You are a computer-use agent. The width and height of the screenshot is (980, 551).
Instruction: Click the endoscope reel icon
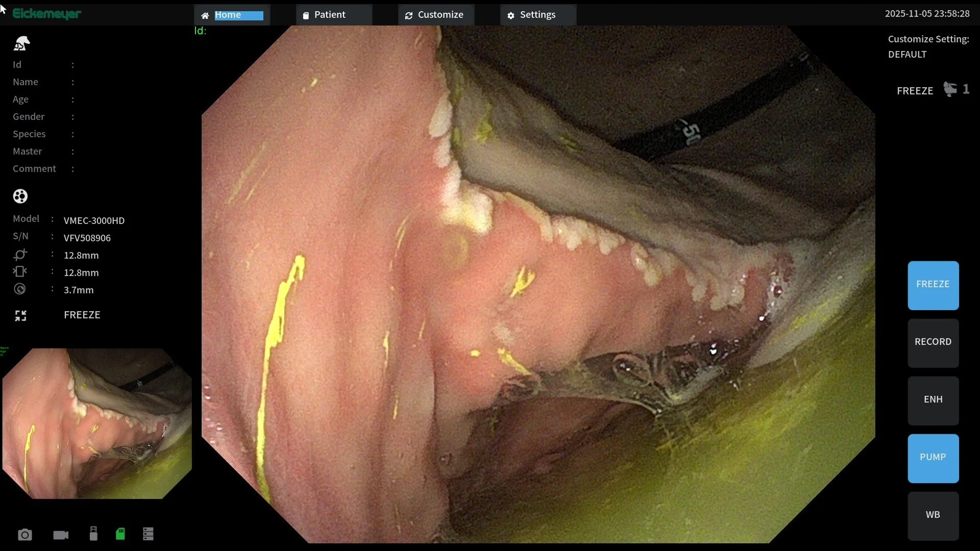(20, 196)
